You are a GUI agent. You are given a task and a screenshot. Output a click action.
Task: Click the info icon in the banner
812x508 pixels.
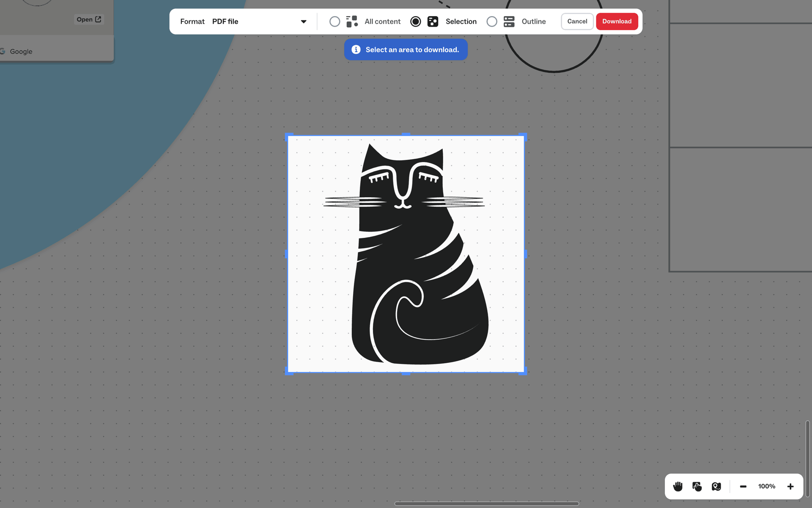(x=356, y=50)
